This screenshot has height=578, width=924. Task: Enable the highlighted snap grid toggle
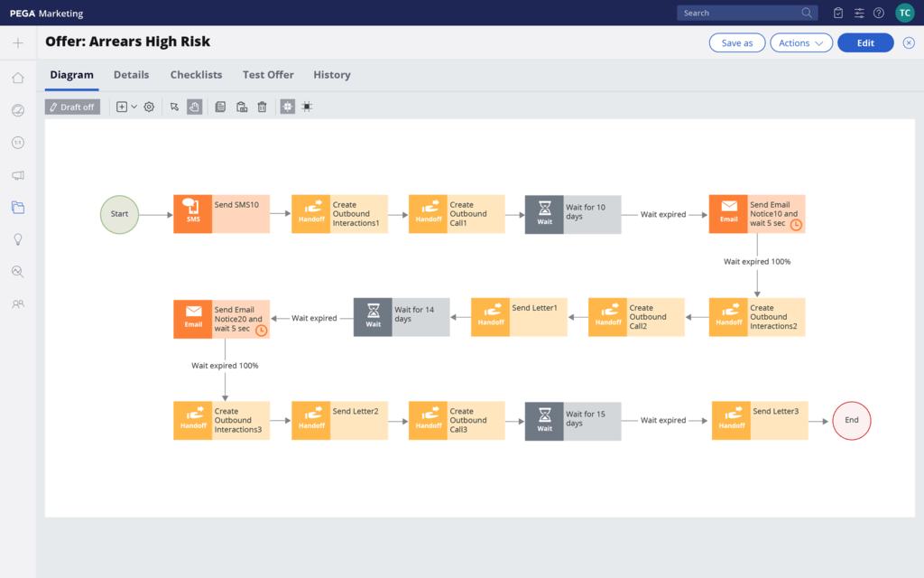287,107
